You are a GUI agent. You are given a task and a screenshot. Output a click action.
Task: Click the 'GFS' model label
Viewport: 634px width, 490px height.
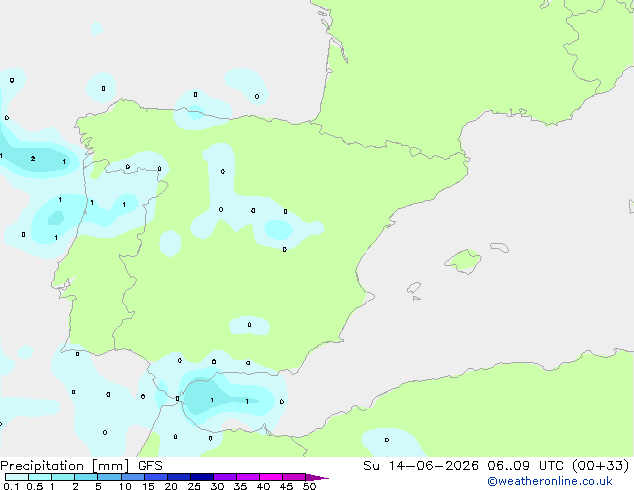pos(150,466)
